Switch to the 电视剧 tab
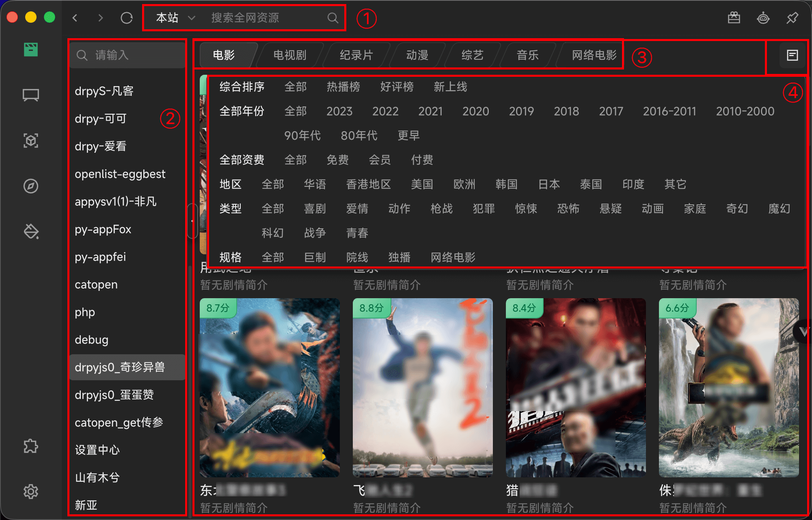The image size is (812, 520). pyautogui.click(x=289, y=55)
